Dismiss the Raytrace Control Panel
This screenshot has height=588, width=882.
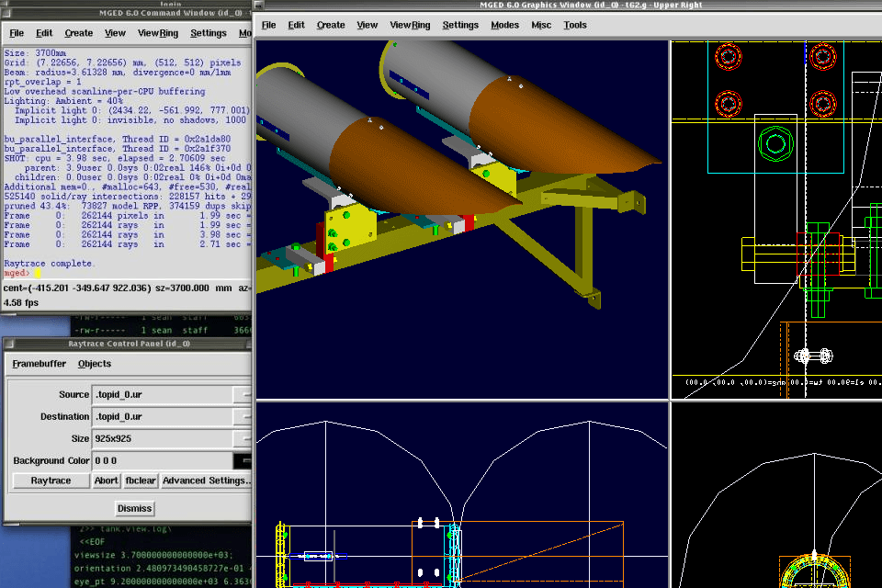(135, 508)
